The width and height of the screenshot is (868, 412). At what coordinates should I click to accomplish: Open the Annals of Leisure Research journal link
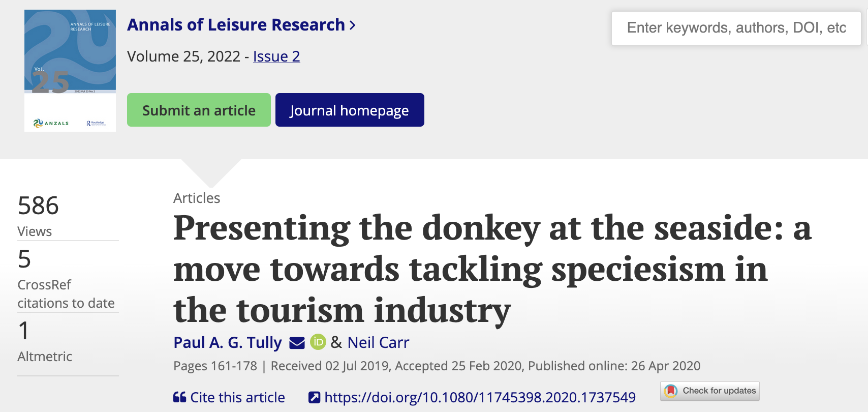tap(236, 24)
